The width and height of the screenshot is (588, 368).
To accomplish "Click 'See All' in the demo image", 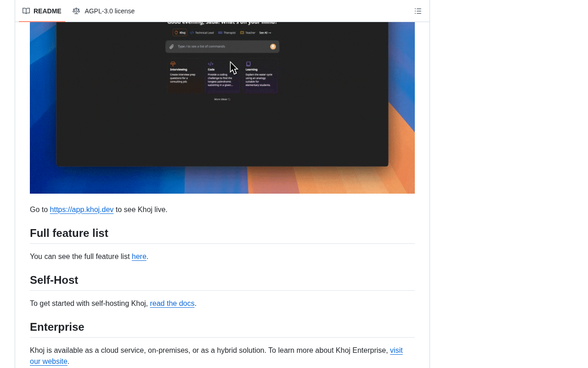I will tap(265, 33).
